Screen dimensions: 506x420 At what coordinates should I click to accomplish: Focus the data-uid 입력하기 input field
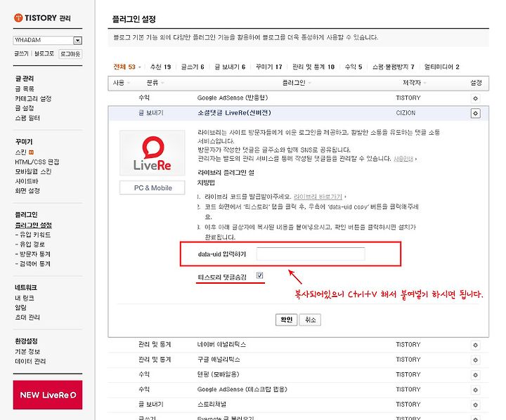[311, 254]
